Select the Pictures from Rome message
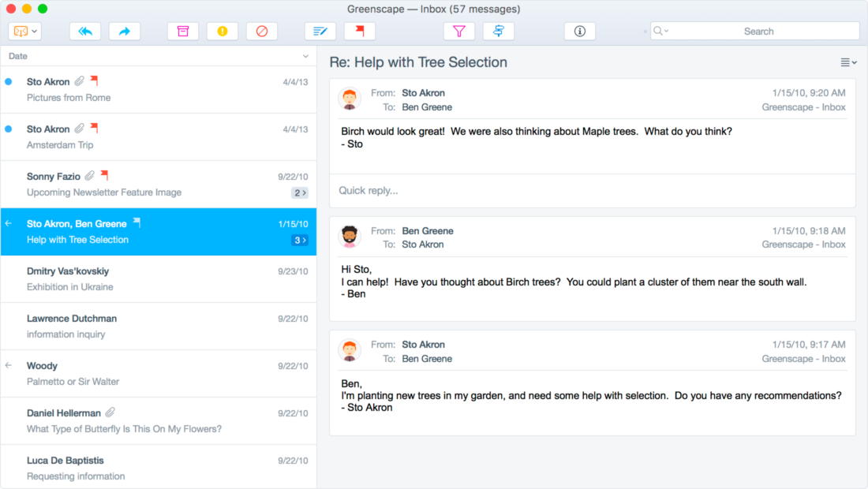This screenshot has width=868, height=489. coord(159,90)
